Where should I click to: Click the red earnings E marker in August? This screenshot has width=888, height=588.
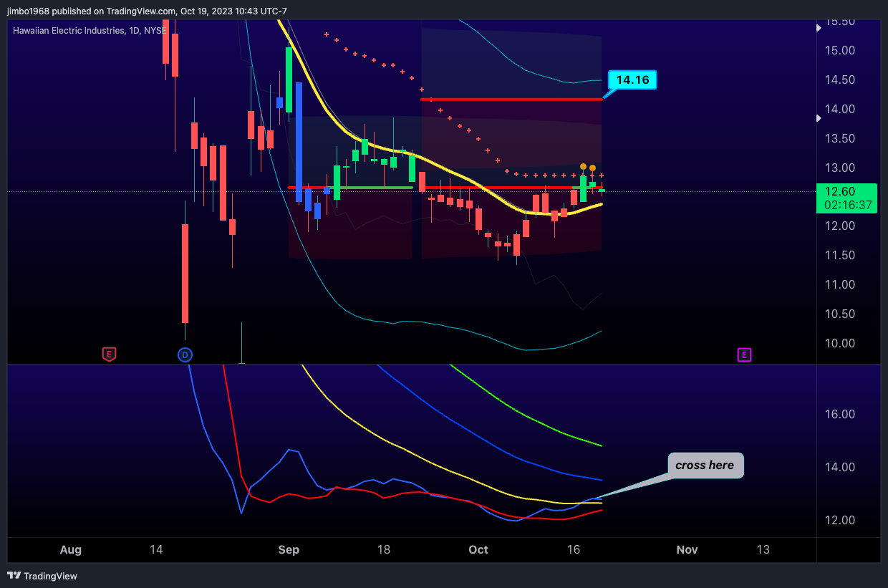point(109,354)
